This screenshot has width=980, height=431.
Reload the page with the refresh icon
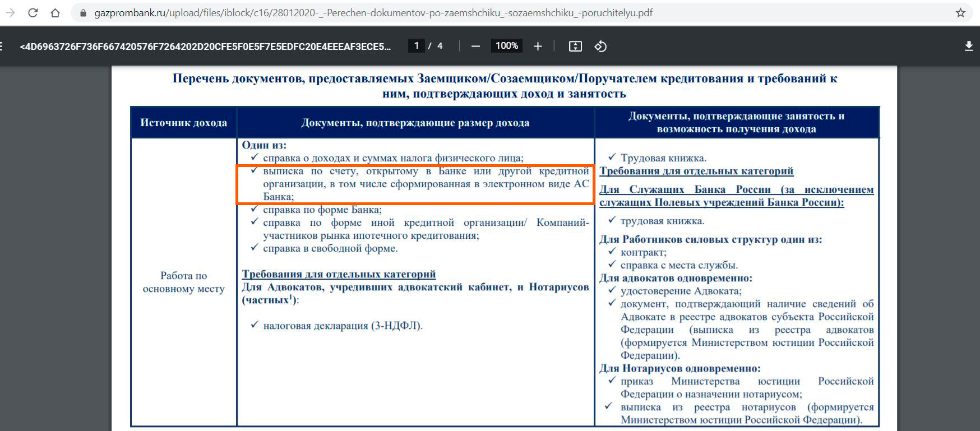pos(33,12)
